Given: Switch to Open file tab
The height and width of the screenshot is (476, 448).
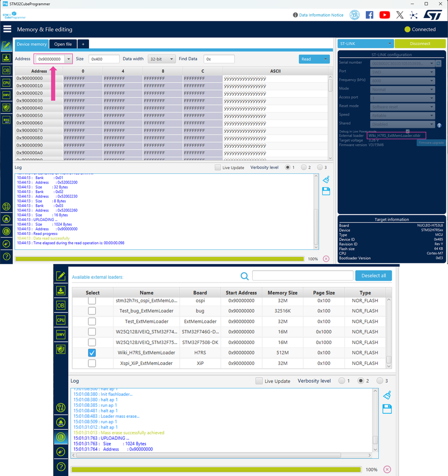Looking at the screenshot, I should pyautogui.click(x=63, y=44).
